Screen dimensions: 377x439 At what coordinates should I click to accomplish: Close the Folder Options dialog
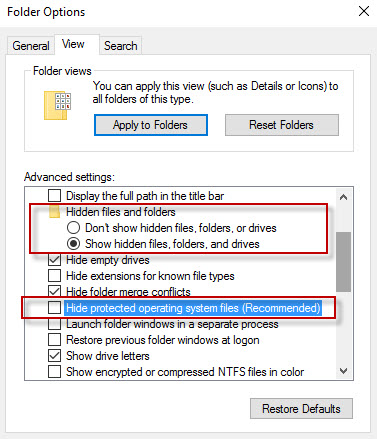click(364, 11)
